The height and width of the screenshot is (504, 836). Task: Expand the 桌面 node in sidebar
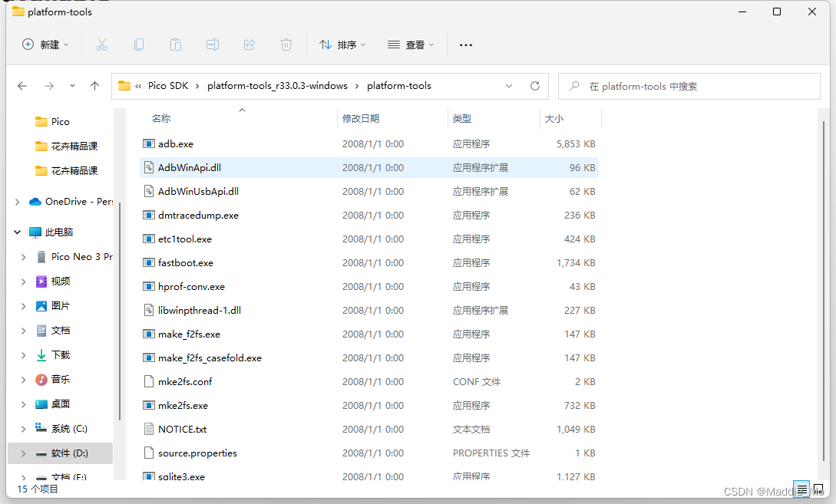click(x=23, y=404)
